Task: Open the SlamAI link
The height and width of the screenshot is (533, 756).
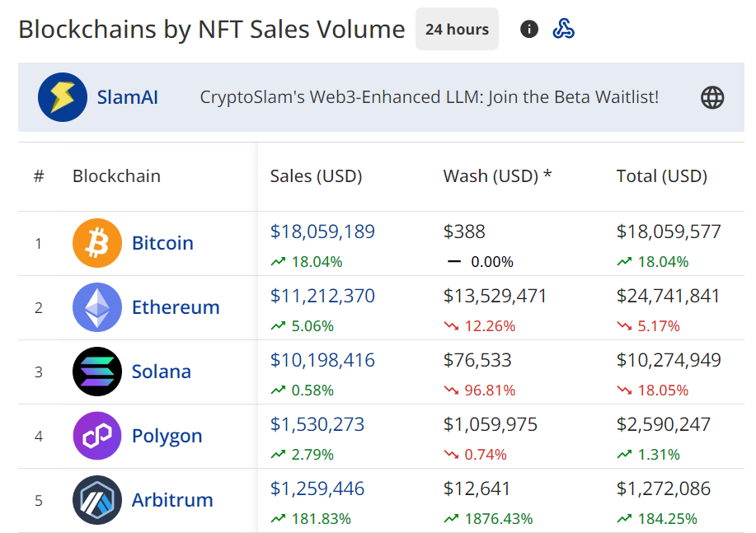Action: point(127,97)
